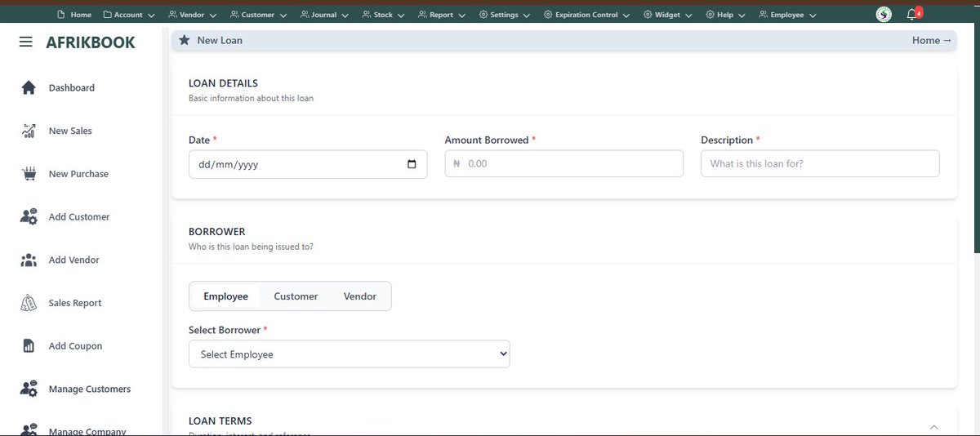The image size is (980, 436).
Task: Open the user profile avatar
Action: 884,15
